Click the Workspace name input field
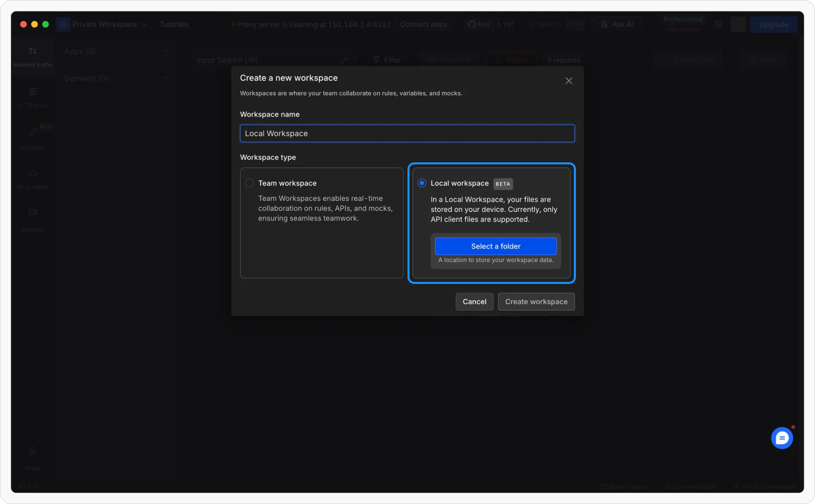This screenshot has height=504, width=815. [407, 133]
